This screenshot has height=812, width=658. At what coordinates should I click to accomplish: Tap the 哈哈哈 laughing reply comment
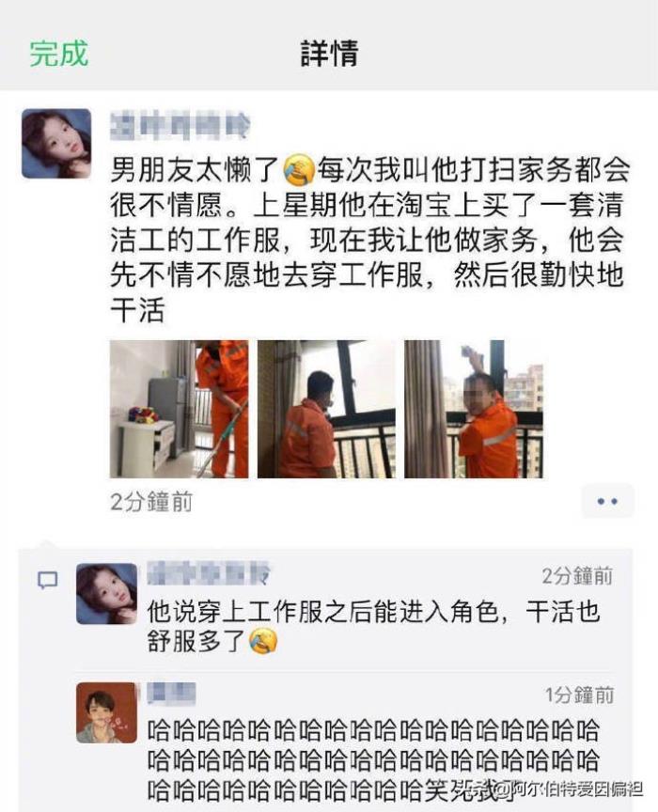[373, 759]
